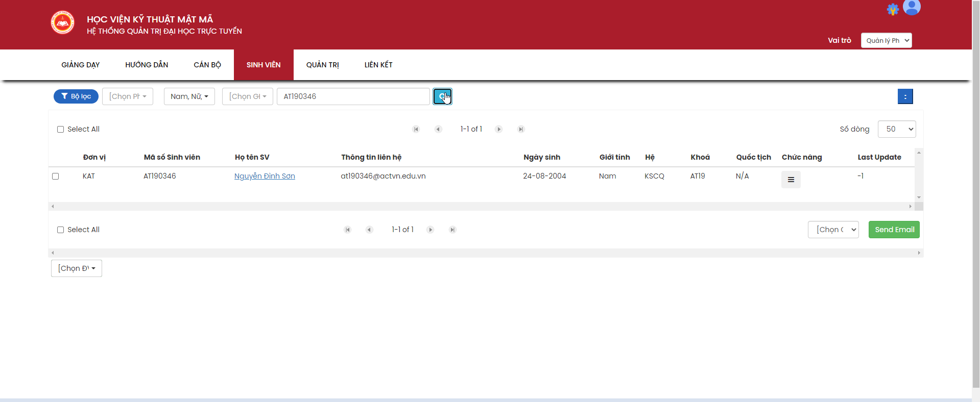Go to last page in top pager
980x402 pixels.
521,129
